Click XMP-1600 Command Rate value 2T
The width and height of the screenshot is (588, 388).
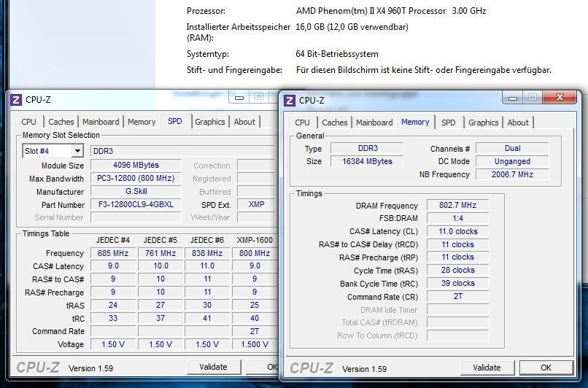255,331
